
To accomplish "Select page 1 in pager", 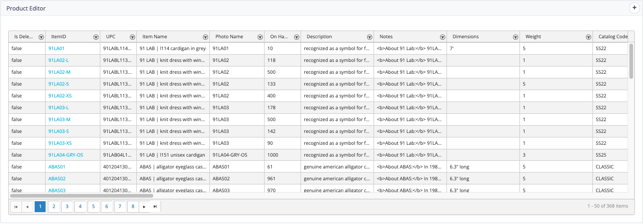I will point(40,207).
